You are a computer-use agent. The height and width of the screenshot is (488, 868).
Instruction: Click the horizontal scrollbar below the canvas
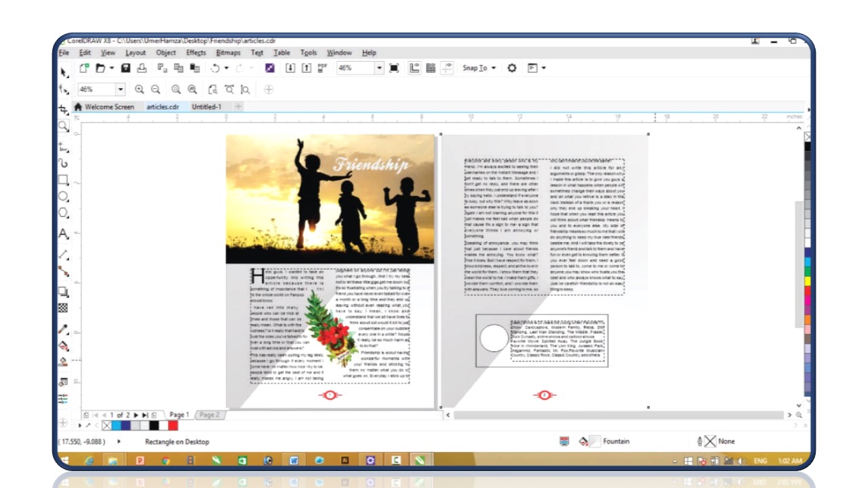(x=618, y=414)
